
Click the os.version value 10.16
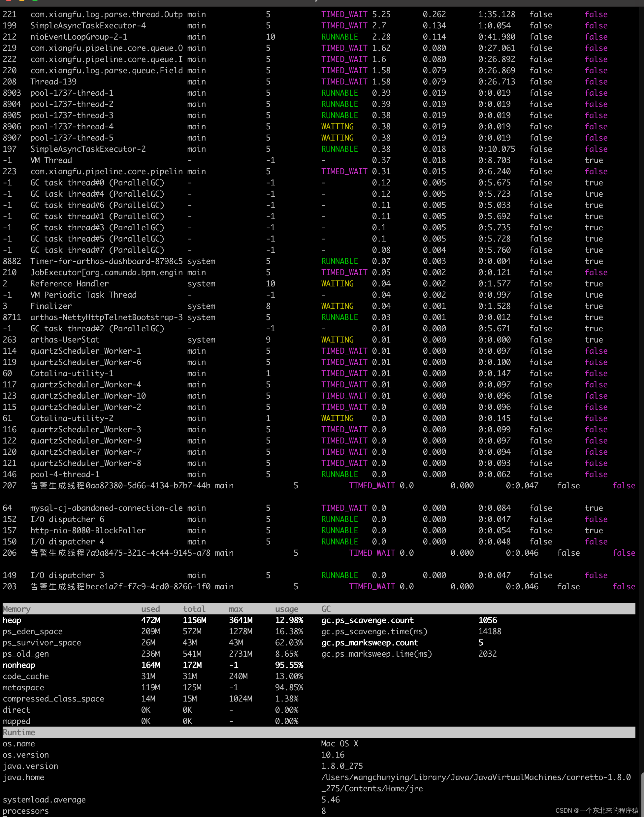(333, 755)
